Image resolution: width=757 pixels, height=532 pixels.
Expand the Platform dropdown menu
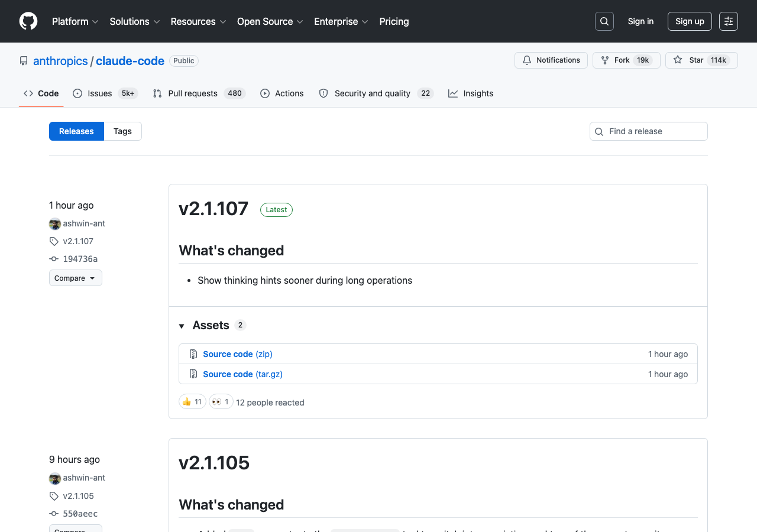coord(75,21)
